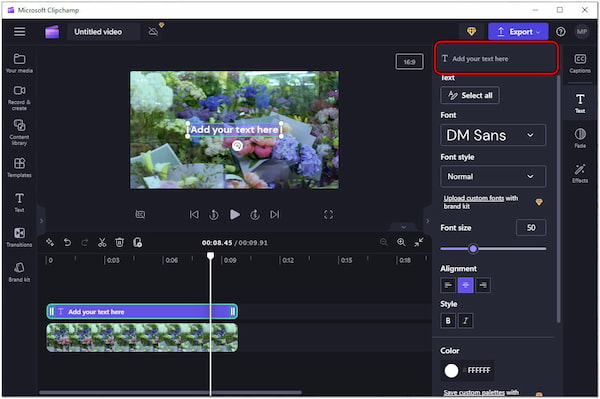600x399 pixels.
Task: Click the cloud sync off icon
Action: [153, 32]
